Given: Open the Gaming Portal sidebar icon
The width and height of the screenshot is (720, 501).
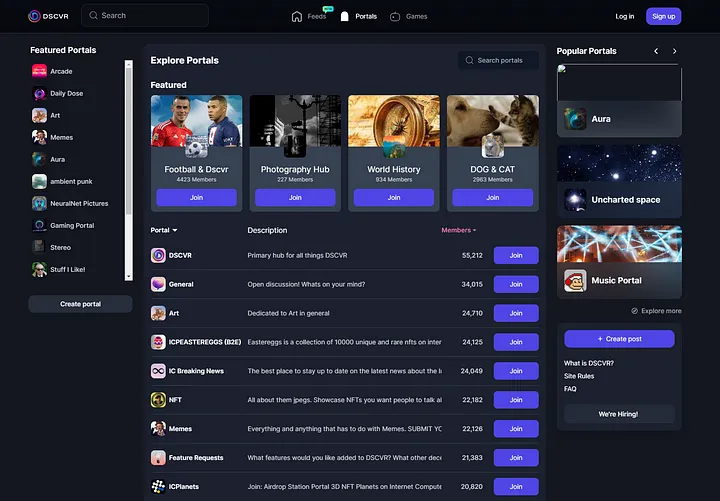Looking at the screenshot, I should 39,225.
